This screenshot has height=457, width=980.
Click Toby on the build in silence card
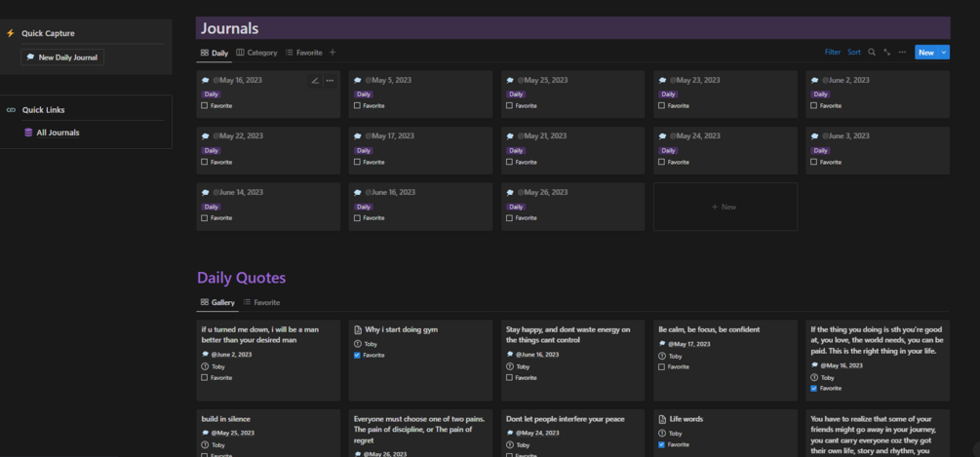(x=218, y=445)
